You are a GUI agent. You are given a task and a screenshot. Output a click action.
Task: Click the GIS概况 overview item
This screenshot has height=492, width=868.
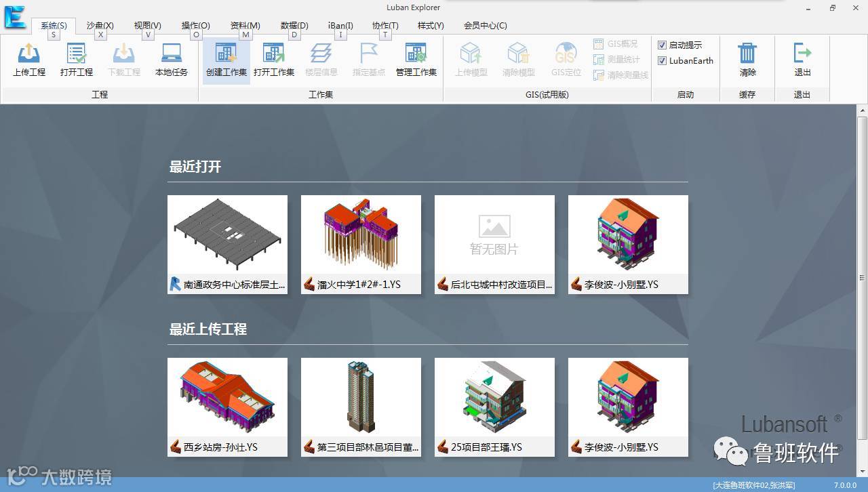[x=616, y=44]
